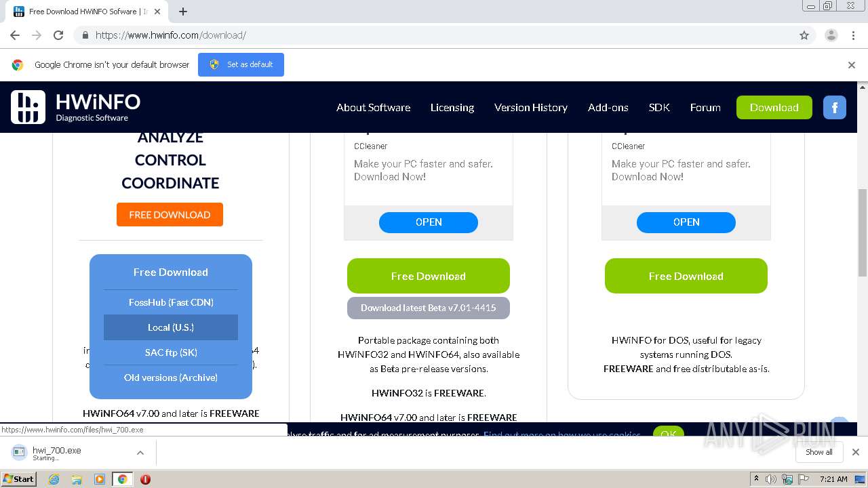Expand hwi_700.exe download options arrow
The width and height of the screenshot is (868, 488).
tap(140, 453)
